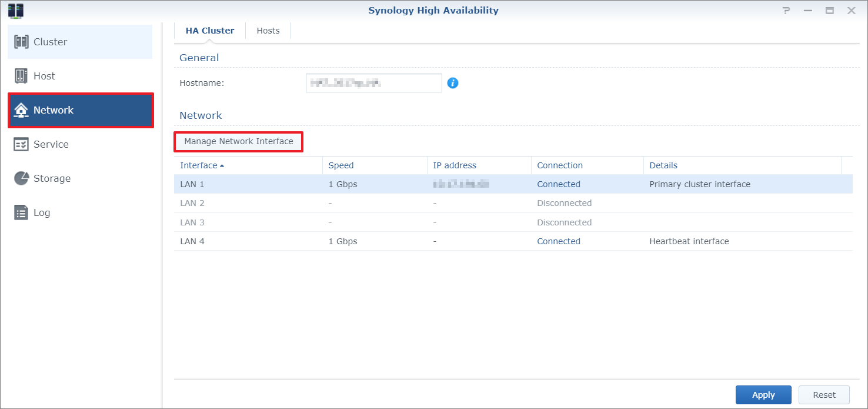The height and width of the screenshot is (409, 868).
Task: Click the blue hostname info icon
Action: click(452, 83)
